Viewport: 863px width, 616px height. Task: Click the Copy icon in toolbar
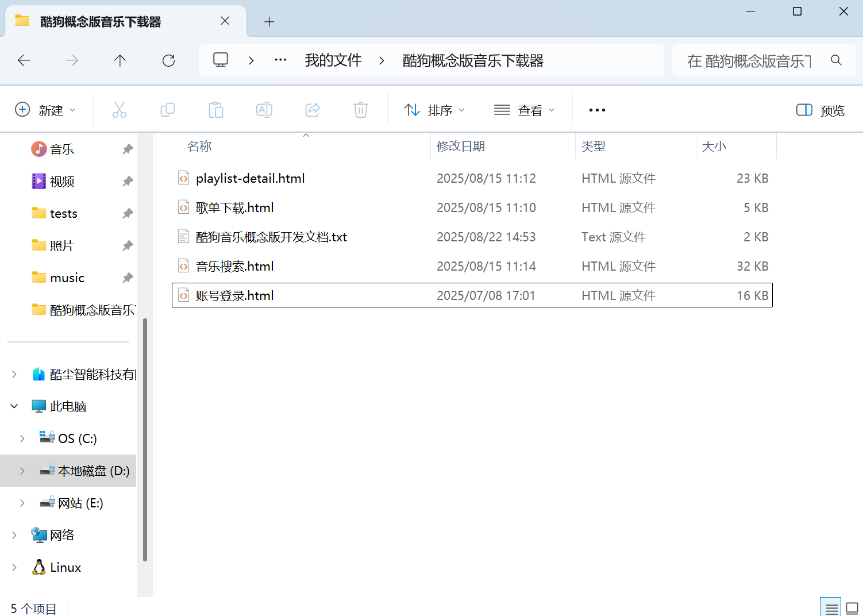tap(168, 110)
